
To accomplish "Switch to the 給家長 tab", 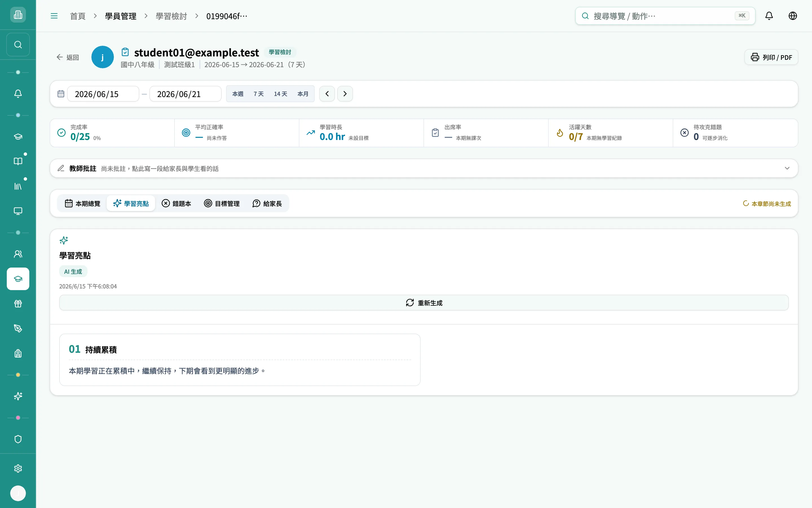I will coord(267,203).
